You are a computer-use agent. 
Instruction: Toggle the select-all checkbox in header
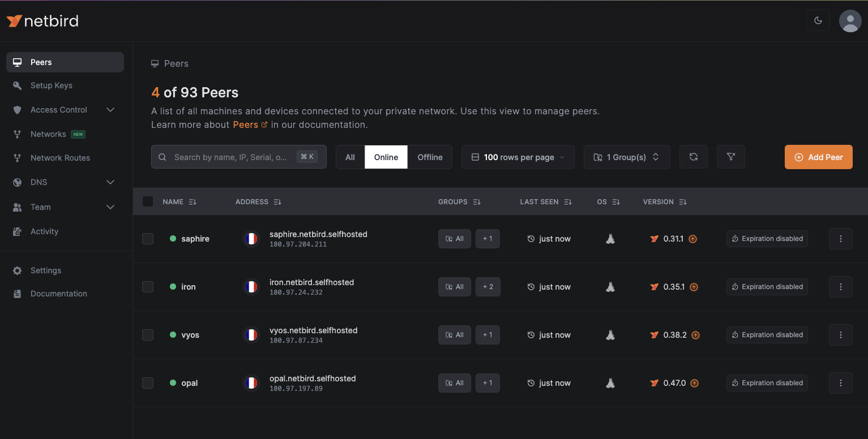tap(148, 201)
